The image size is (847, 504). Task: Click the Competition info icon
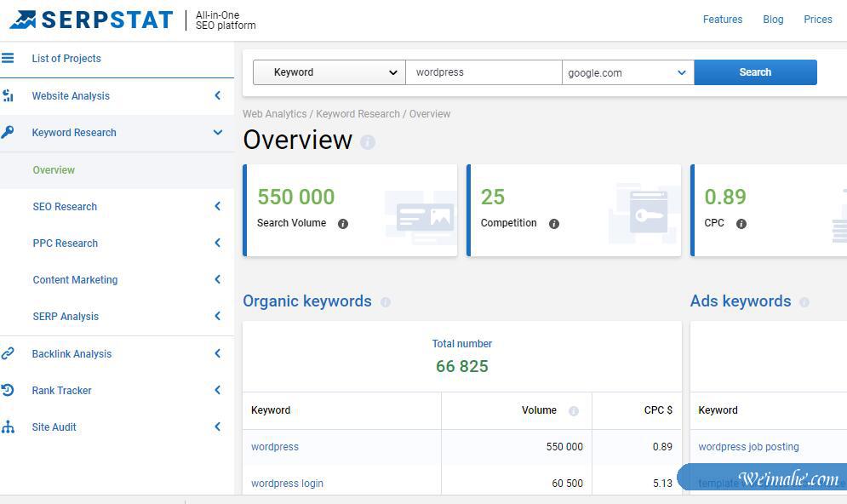[x=554, y=224]
